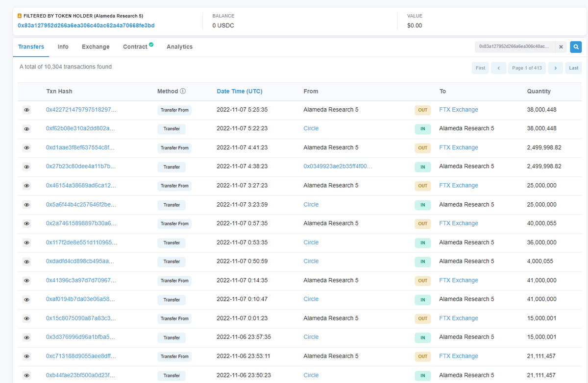Click the address filter input field
This screenshot has width=588, height=383.
pos(515,47)
